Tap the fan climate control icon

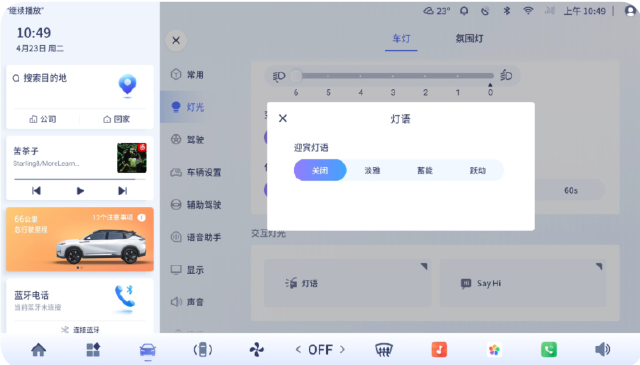[x=257, y=350]
